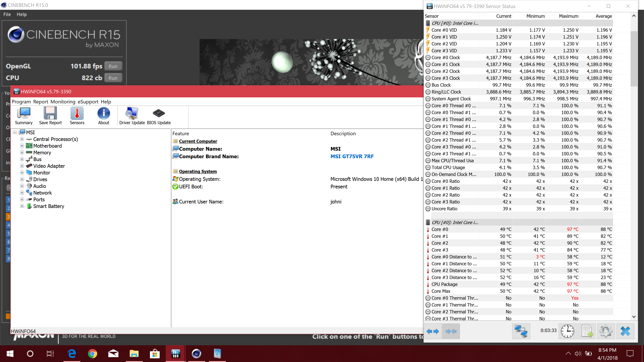Click the sensor list scroll up arrow
644x362 pixels.
click(x=634, y=16)
